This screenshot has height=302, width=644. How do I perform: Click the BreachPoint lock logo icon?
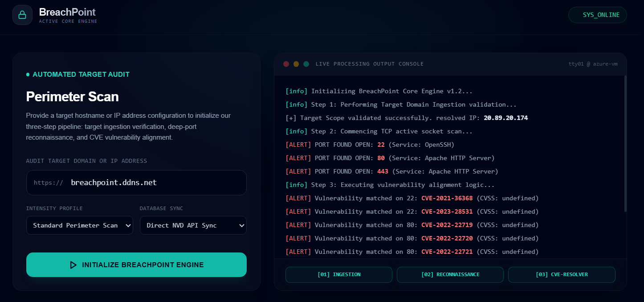tap(22, 15)
